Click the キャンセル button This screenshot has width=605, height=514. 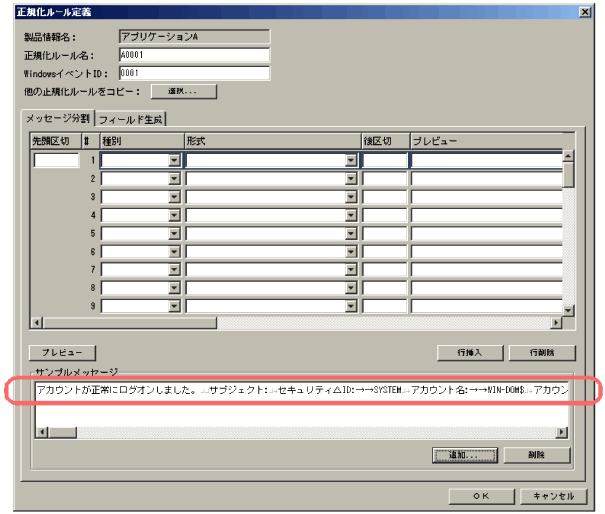click(x=553, y=496)
